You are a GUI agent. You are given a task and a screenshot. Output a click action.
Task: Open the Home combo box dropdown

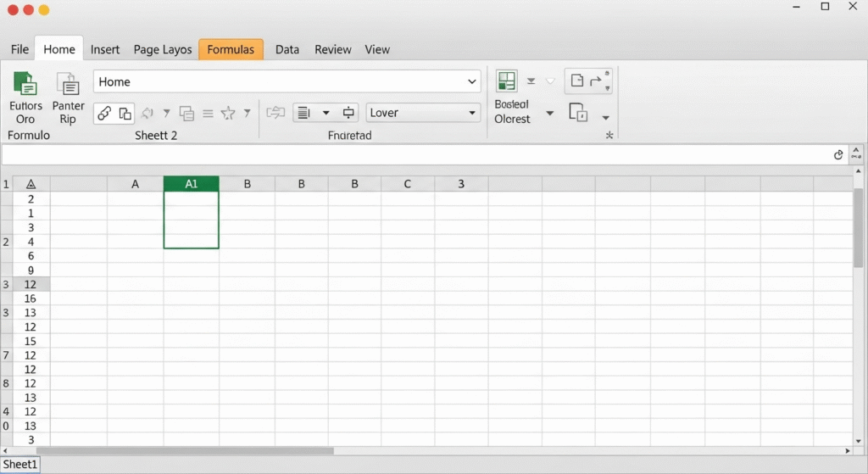tap(472, 82)
